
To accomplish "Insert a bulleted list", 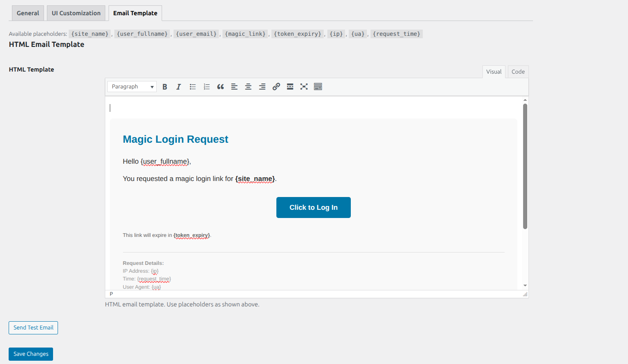I will tap(192, 86).
